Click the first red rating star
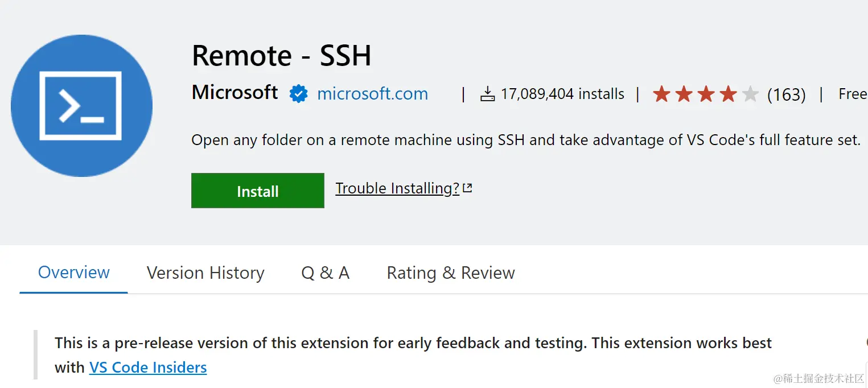The width and height of the screenshot is (868, 388). click(661, 94)
